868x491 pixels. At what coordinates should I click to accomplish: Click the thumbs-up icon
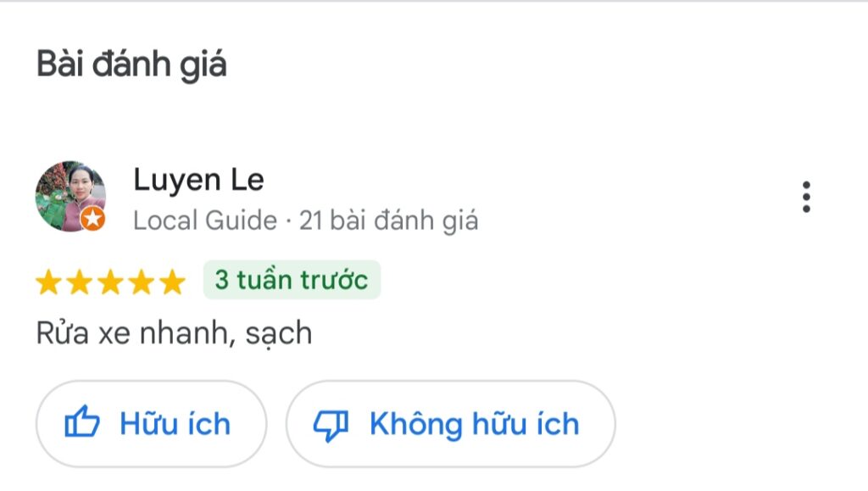click(82, 422)
